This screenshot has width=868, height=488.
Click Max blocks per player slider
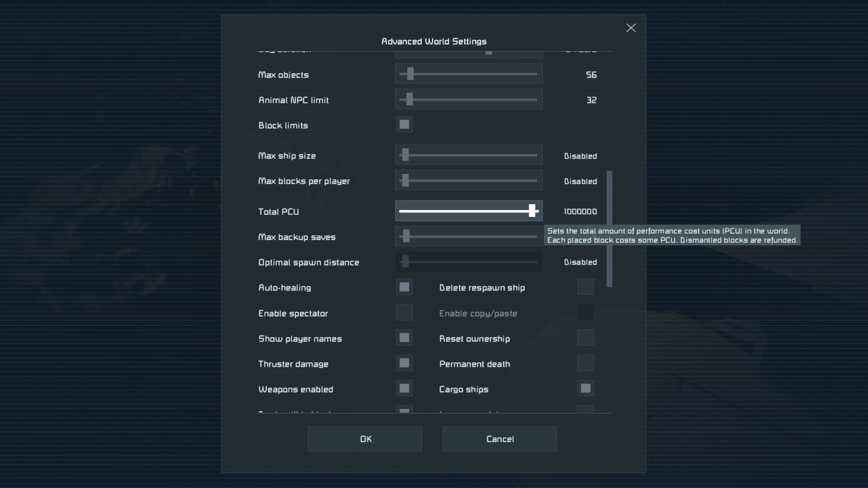(x=468, y=180)
